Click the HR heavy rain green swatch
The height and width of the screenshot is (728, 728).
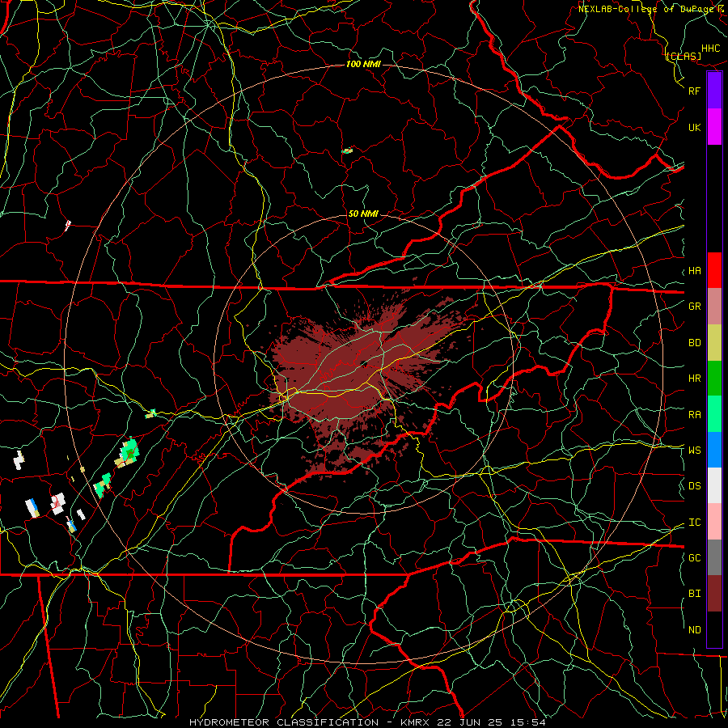714,378
